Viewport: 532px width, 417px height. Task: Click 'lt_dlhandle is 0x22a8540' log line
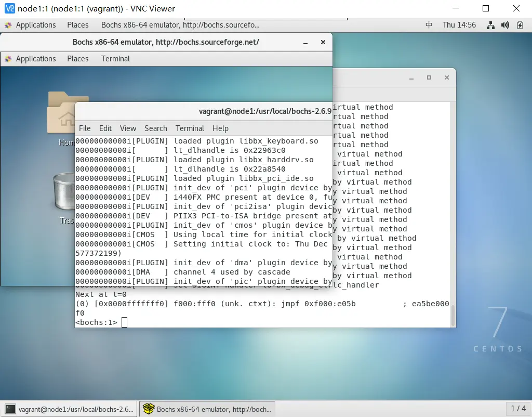pos(229,169)
